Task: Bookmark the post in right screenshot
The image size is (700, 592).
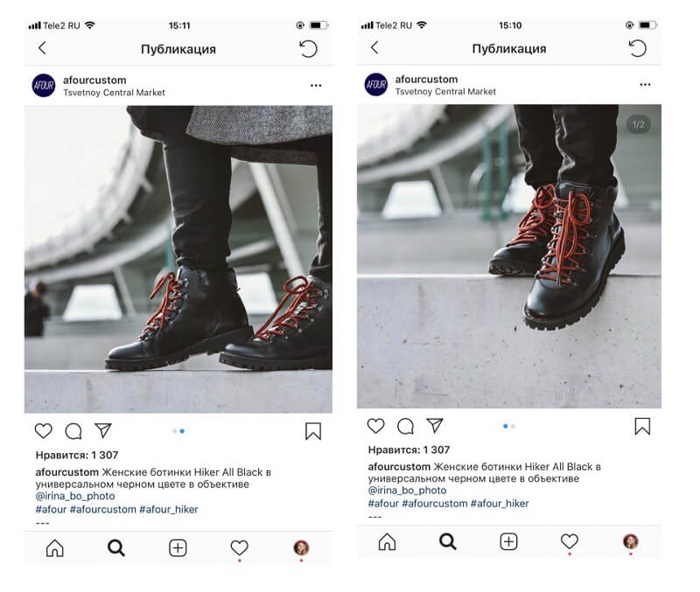Action: (642, 426)
